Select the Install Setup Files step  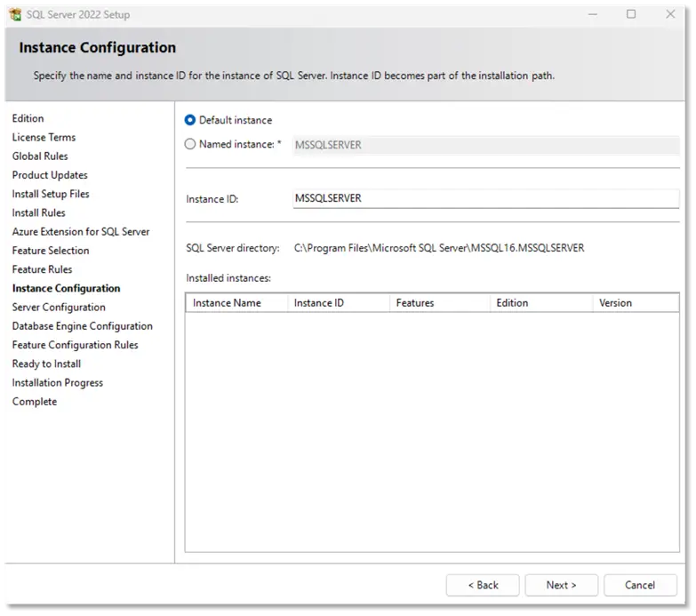(x=51, y=194)
